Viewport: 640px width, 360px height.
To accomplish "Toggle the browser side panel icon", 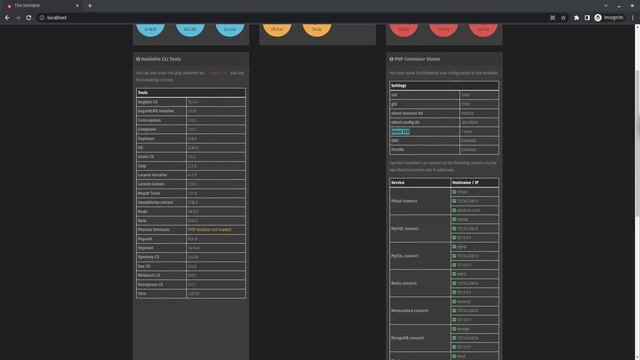I will coord(587,18).
